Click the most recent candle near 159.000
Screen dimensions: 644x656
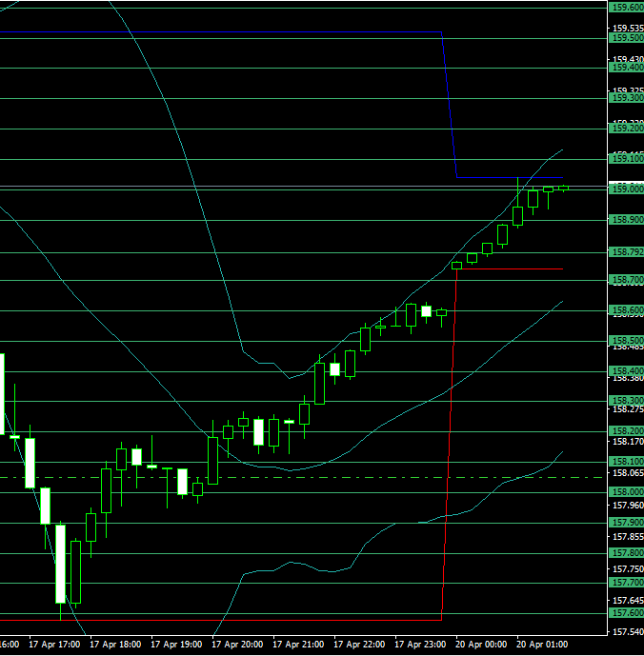[563, 188]
